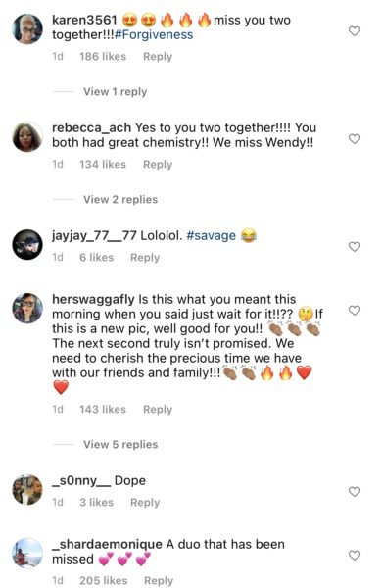Expand View 5 replies under herswaggafly

tap(120, 444)
